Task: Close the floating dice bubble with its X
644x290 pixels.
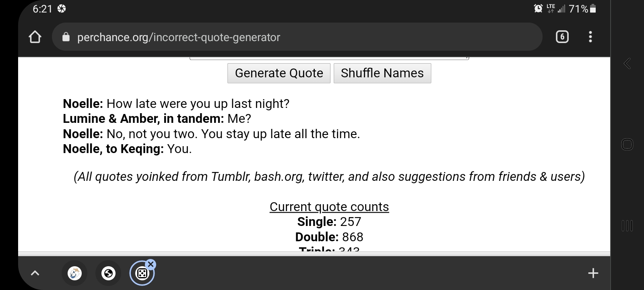Action: point(151,264)
